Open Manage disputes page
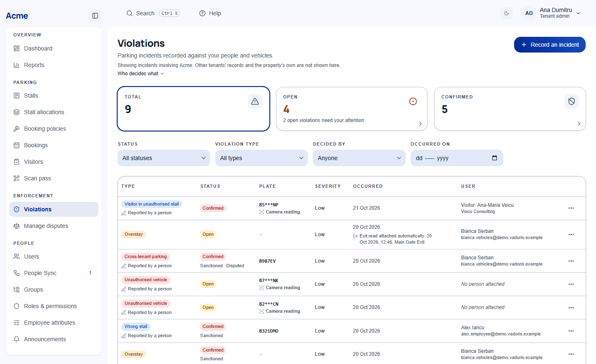The width and height of the screenshot is (596, 364). 54,226
